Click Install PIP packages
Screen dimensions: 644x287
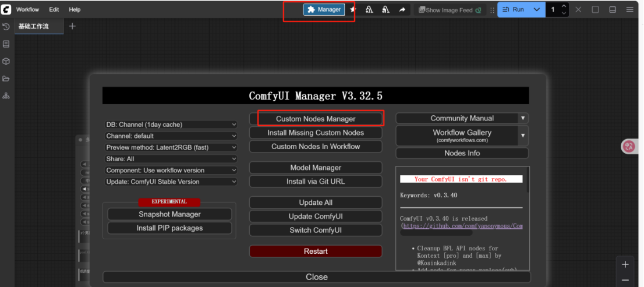(x=169, y=228)
